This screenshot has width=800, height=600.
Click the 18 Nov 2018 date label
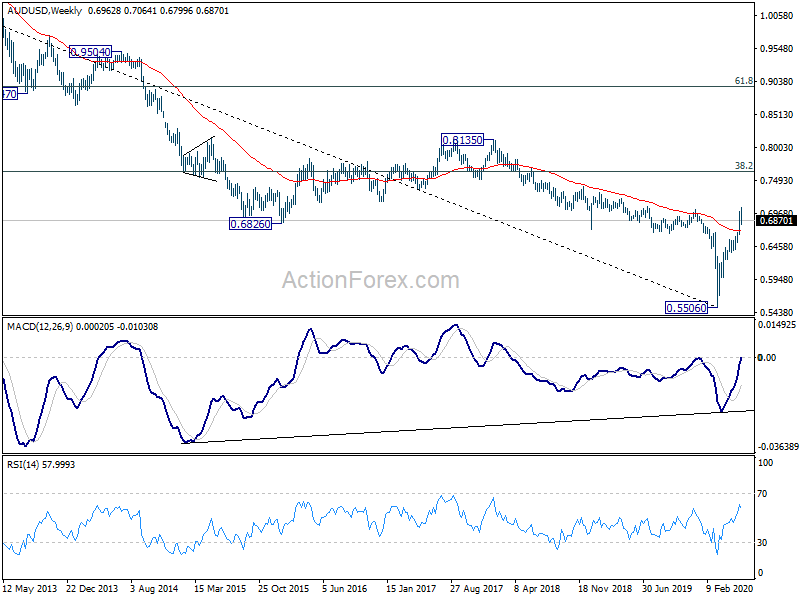coord(604,588)
